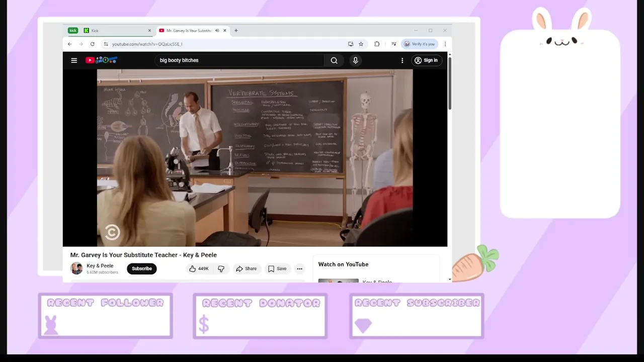Open the Extensions puzzle icon

tap(377, 44)
